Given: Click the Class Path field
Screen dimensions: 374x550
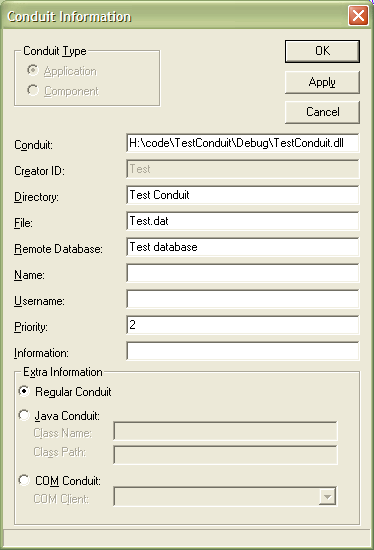Looking at the screenshot, I should click(225, 455).
